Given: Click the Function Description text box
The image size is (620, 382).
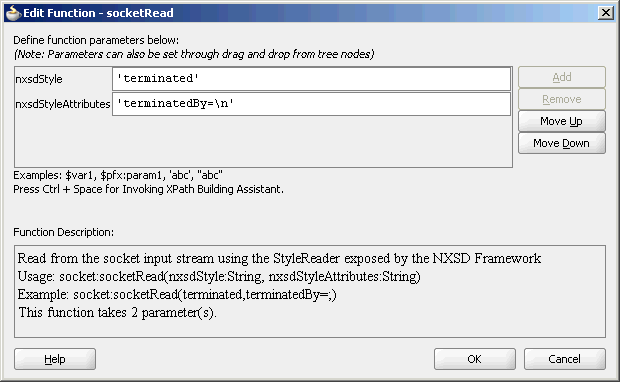Looking at the screenshot, I should click(310, 291).
